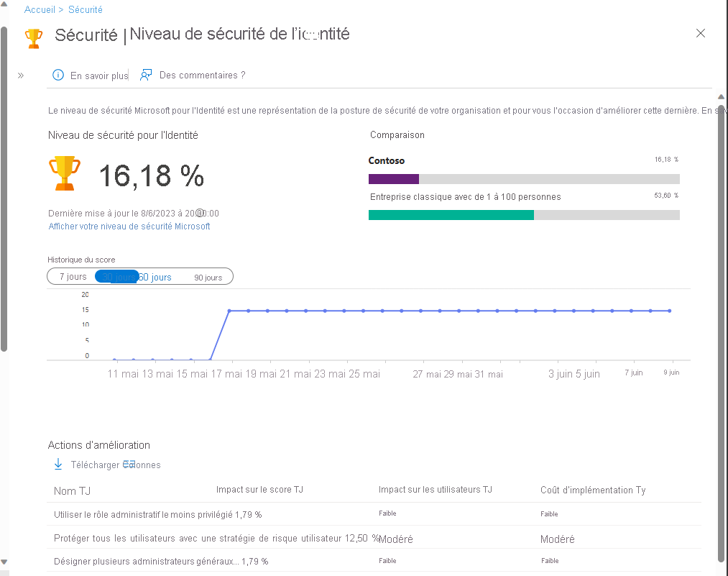This screenshot has width=728, height=576.
Task: Click the small trophy icon next to 16,18 %
Action: tap(64, 172)
